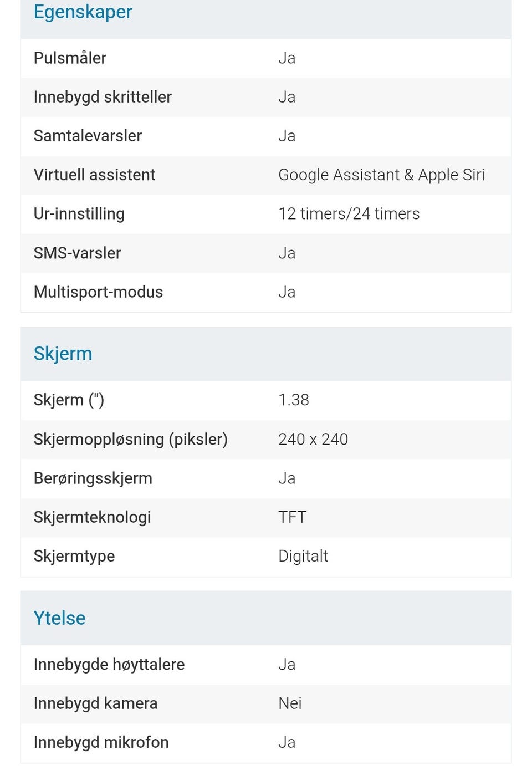The image size is (532, 770).
Task: Select the Virtuell assistent label
Action: (x=94, y=175)
